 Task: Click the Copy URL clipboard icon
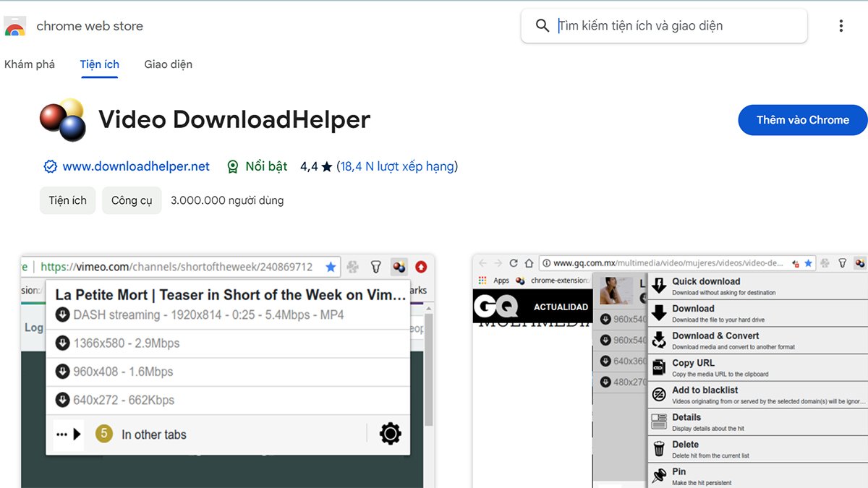660,367
